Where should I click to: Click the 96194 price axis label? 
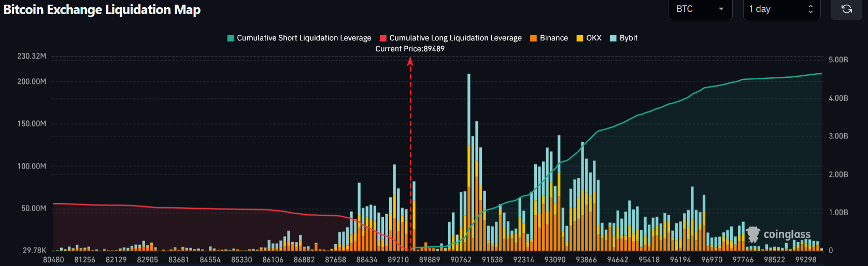(x=680, y=259)
